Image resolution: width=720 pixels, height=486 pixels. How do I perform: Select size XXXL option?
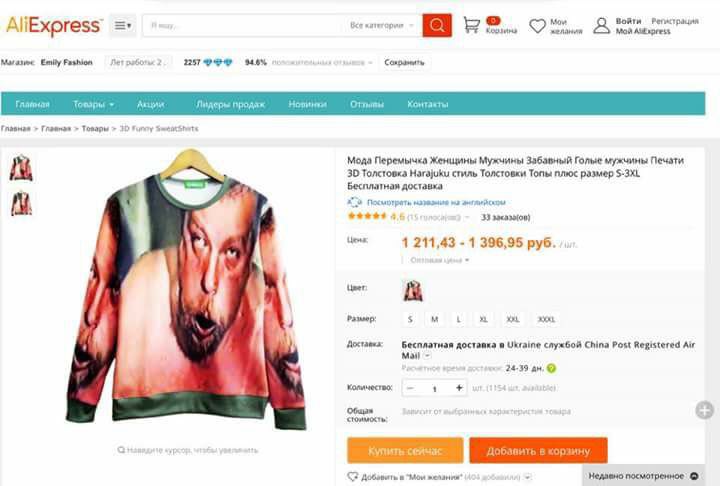(x=546, y=319)
